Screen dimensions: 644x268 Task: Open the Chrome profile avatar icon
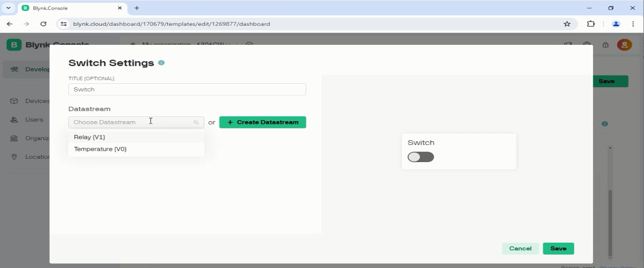(x=616, y=24)
